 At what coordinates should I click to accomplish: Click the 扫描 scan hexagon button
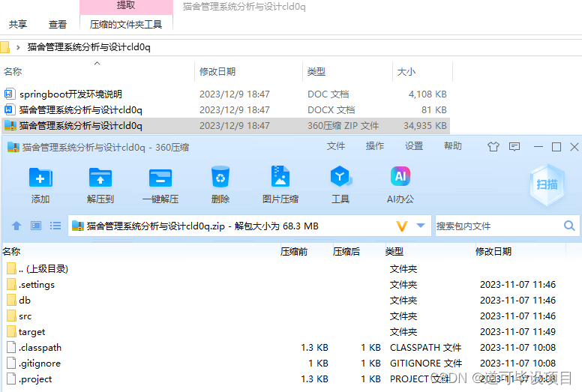pos(547,184)
